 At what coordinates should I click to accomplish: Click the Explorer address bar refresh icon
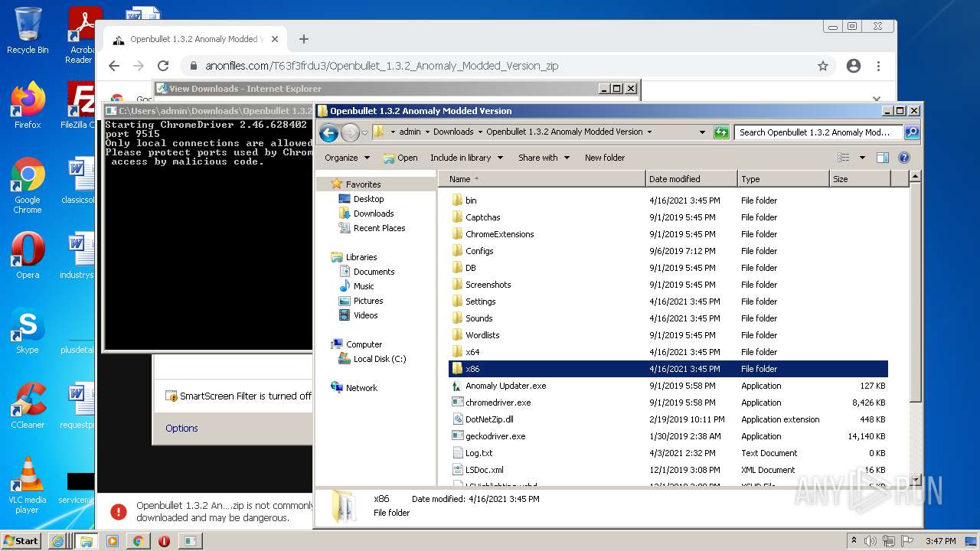tap(721, 132)
